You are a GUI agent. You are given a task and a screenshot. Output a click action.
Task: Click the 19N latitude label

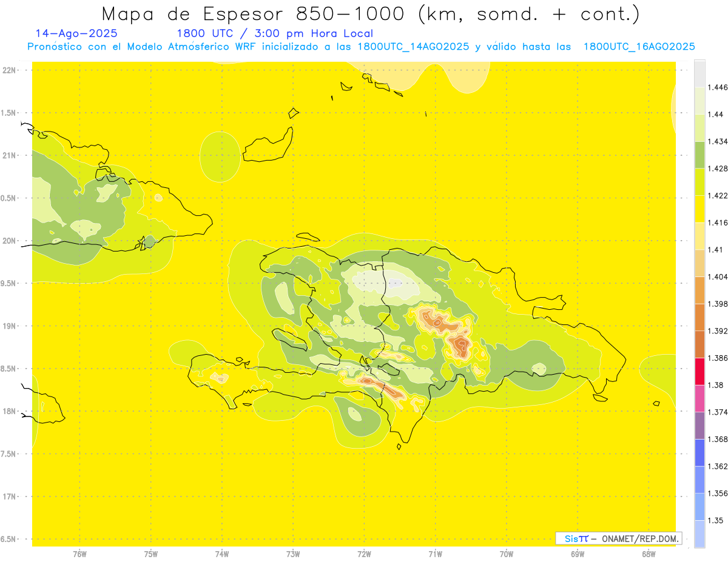pos(9,326)
